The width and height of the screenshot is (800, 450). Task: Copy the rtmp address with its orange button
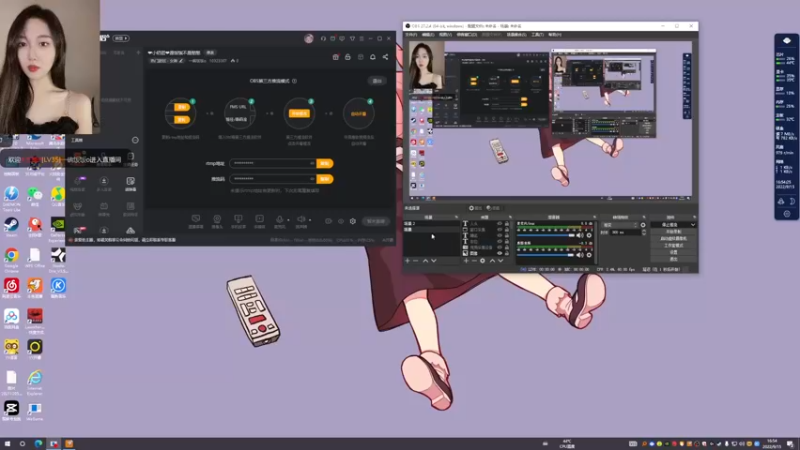point(324,164)
